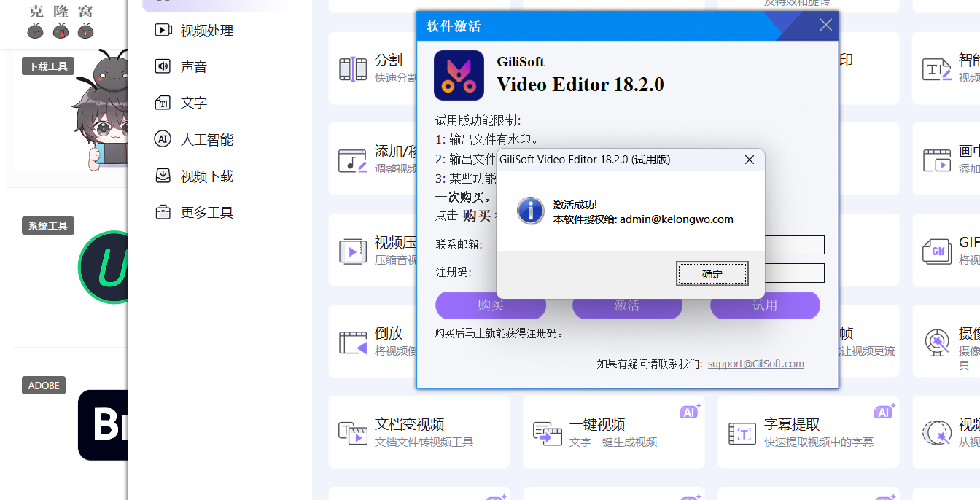Screen dimensions: 980x500
Task: Click the 智能 text-edit tool icon
Action: click(937, 69)
